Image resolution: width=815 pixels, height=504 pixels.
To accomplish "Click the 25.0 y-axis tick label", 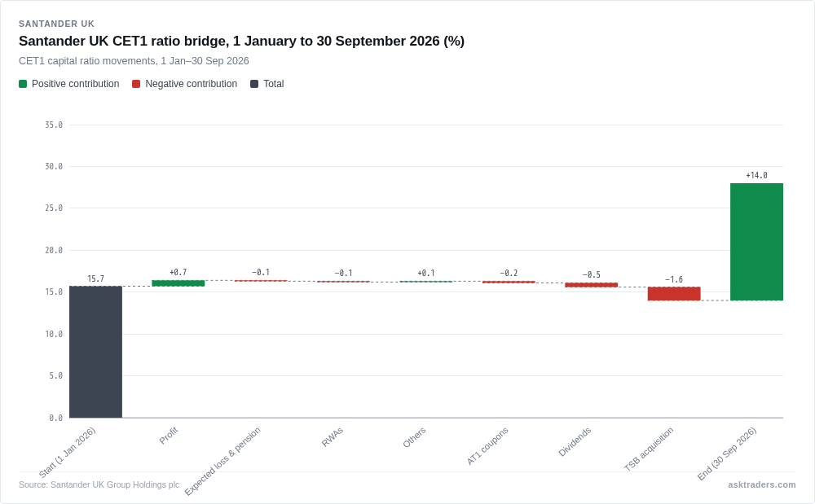I will 54,208.
